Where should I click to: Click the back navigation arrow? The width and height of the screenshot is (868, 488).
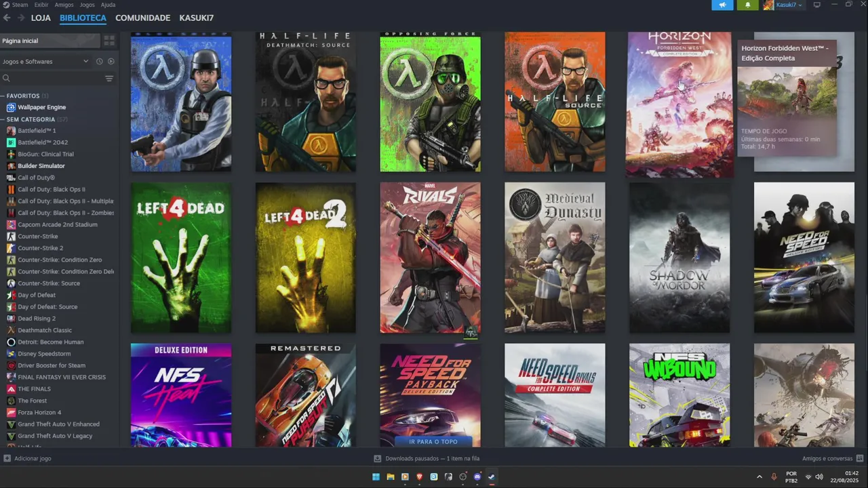[x=7, y=18]
